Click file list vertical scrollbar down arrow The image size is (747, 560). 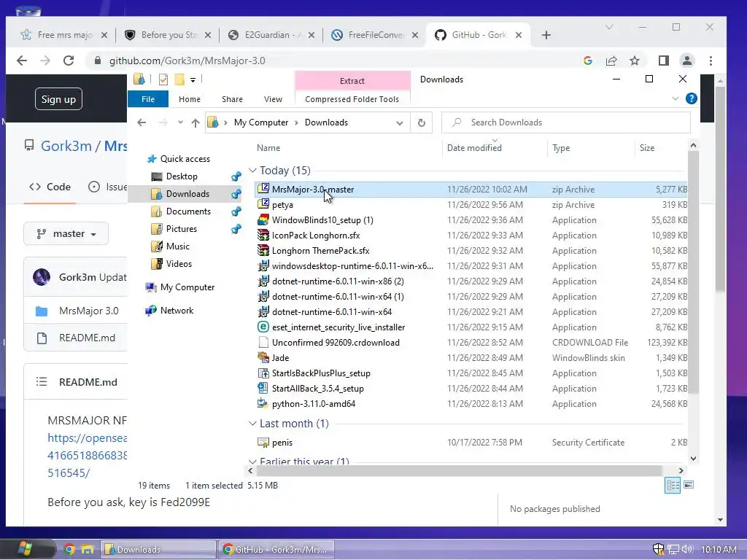pos(693,458)
